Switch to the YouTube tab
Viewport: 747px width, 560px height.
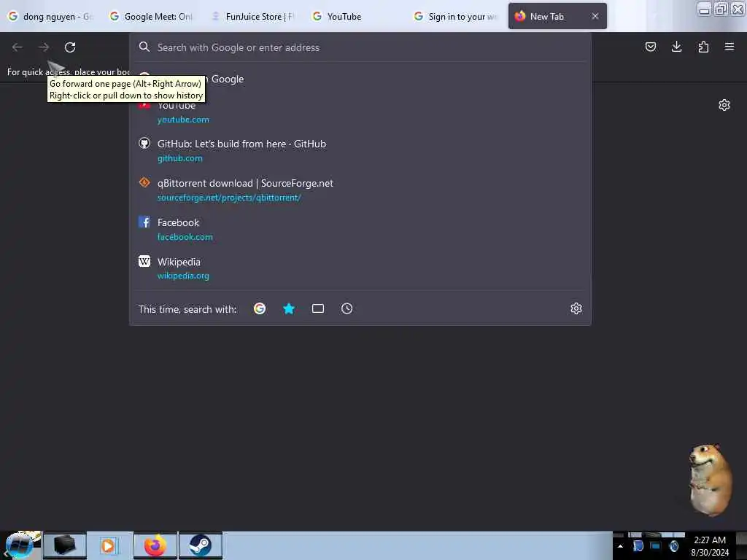[x=355, y=17]
